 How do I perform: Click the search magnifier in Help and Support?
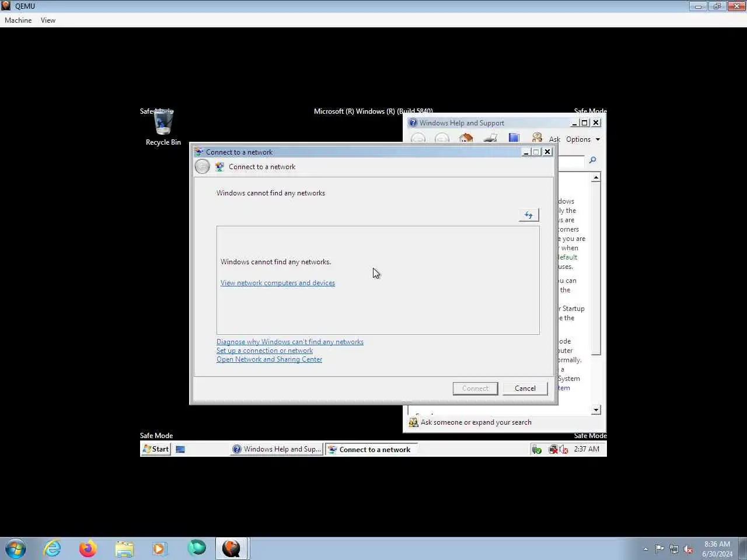point(592,160)
